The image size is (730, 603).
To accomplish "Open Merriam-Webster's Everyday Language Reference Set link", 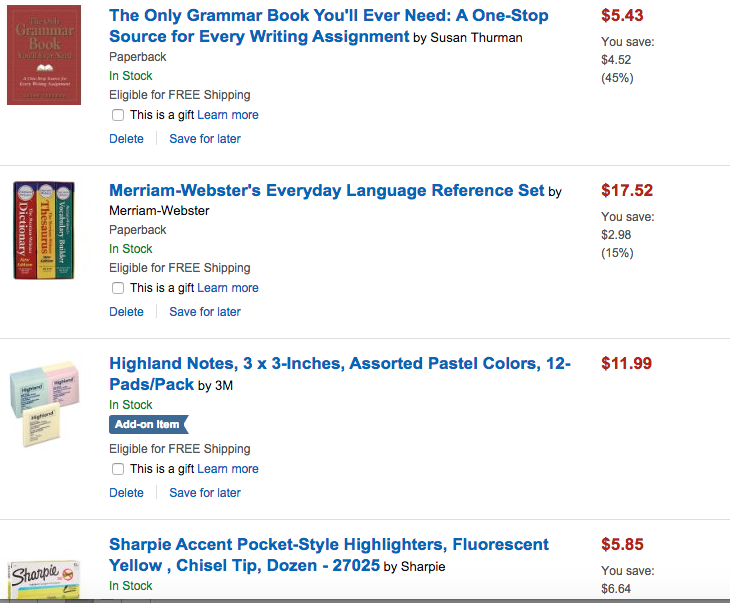I will pyautogui.click(x=326, y=190).
